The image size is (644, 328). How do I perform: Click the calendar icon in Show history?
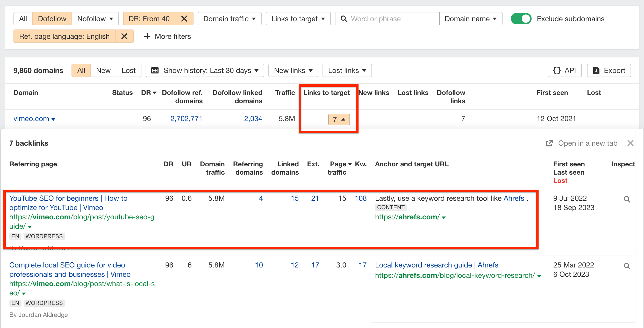[155, 70]
